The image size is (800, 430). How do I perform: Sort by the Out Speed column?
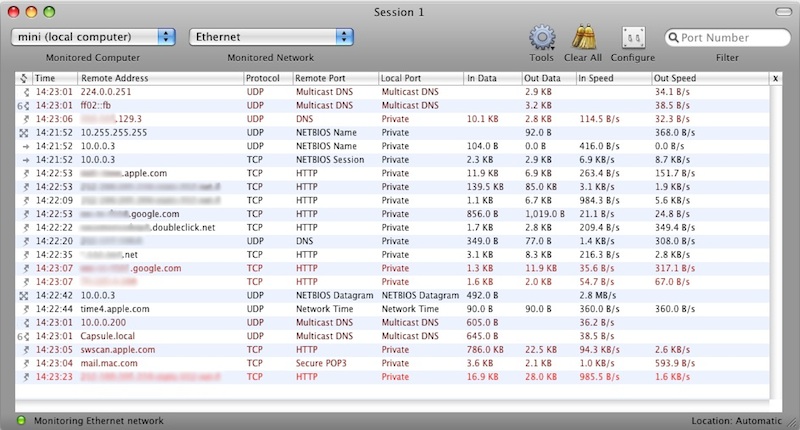[x=709, y=77]
